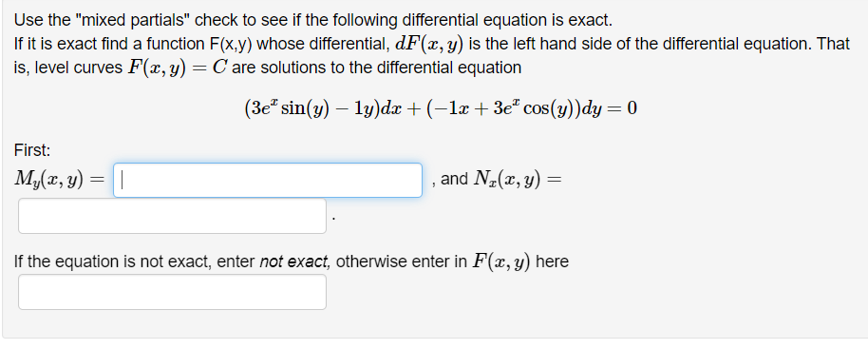Image resolution: width=868 pixels, height=349 pixels.
Task: Focus the M_y(x,y) answer input box
Action: coord(268,180)
